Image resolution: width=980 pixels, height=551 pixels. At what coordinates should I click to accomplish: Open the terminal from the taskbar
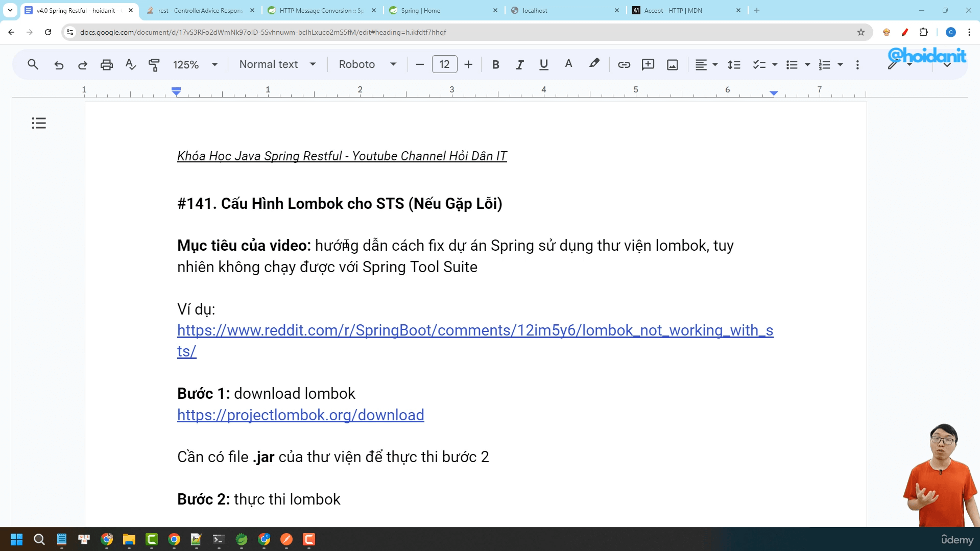(219, 539)
